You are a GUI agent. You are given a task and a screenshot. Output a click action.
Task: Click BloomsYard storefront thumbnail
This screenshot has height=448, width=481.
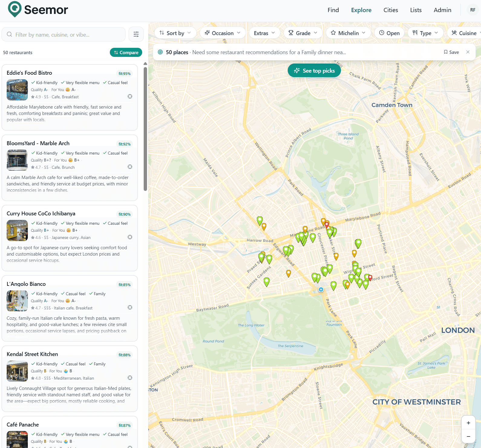(x=17, y=160)
